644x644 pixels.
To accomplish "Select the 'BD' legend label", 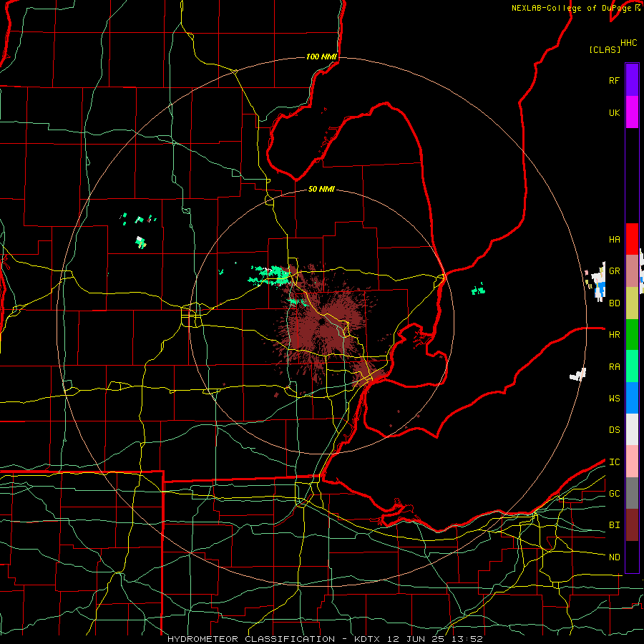I will [x=614, y=303].
